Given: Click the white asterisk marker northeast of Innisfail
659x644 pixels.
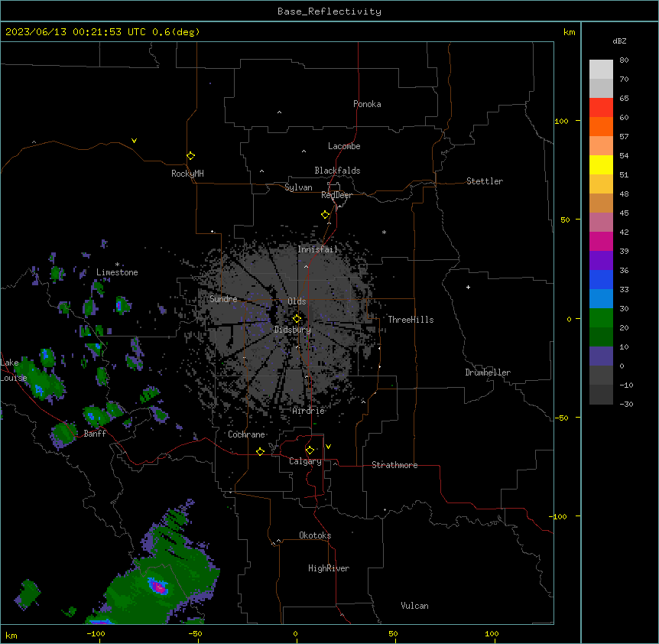Looking at the screenshot, I should pos(384,232).
